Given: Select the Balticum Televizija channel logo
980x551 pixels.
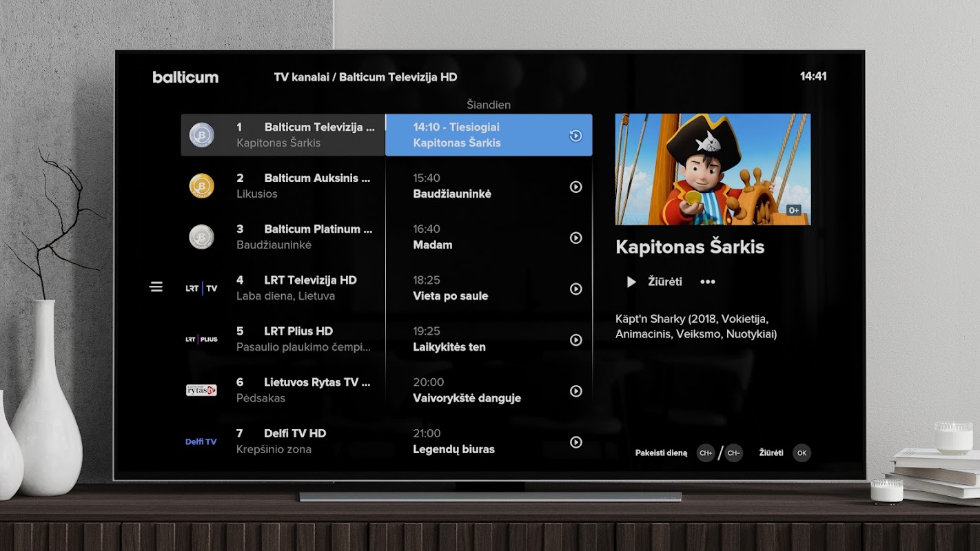Looking at the screenshot, I should (202, 135).
